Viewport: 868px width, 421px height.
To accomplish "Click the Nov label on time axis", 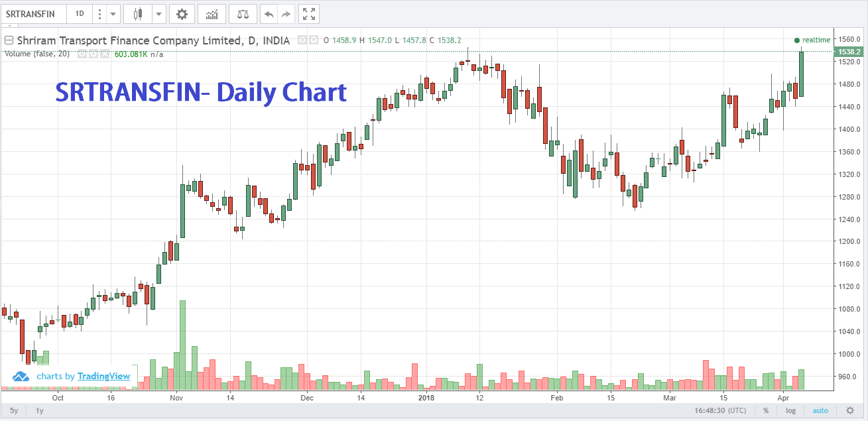I will [x=176, y=398].
